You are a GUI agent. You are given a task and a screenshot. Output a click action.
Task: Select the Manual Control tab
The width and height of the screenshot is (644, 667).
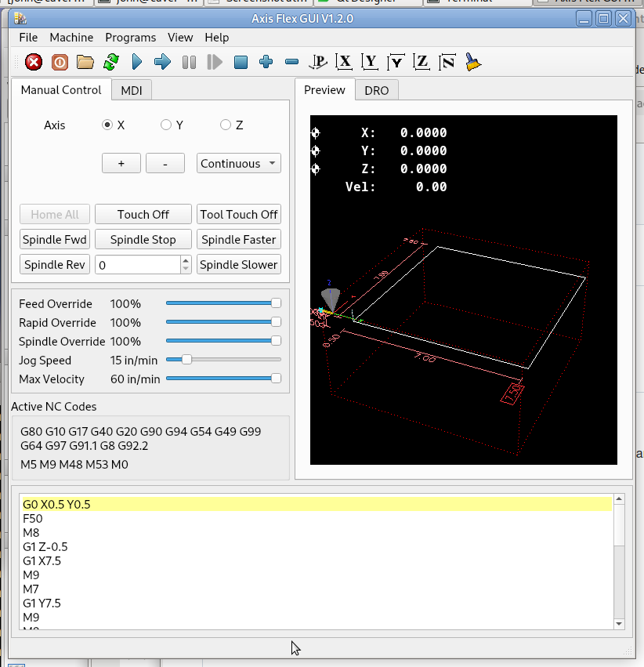click(61, 90)
